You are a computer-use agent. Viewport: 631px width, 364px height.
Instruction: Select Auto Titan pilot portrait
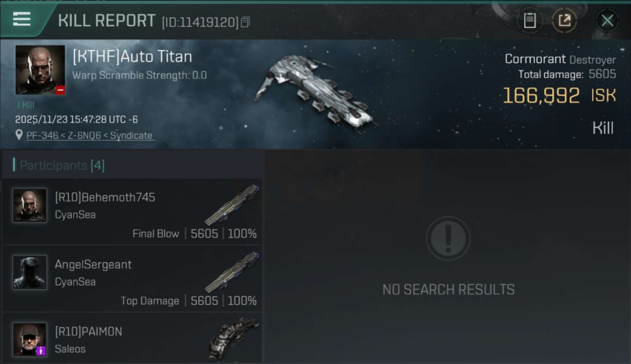(x=40, y=70)
